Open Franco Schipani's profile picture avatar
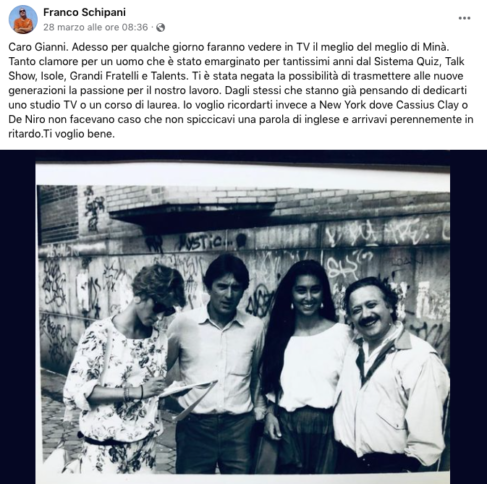Viewport: 487px width, 484px height. [23, 19]
